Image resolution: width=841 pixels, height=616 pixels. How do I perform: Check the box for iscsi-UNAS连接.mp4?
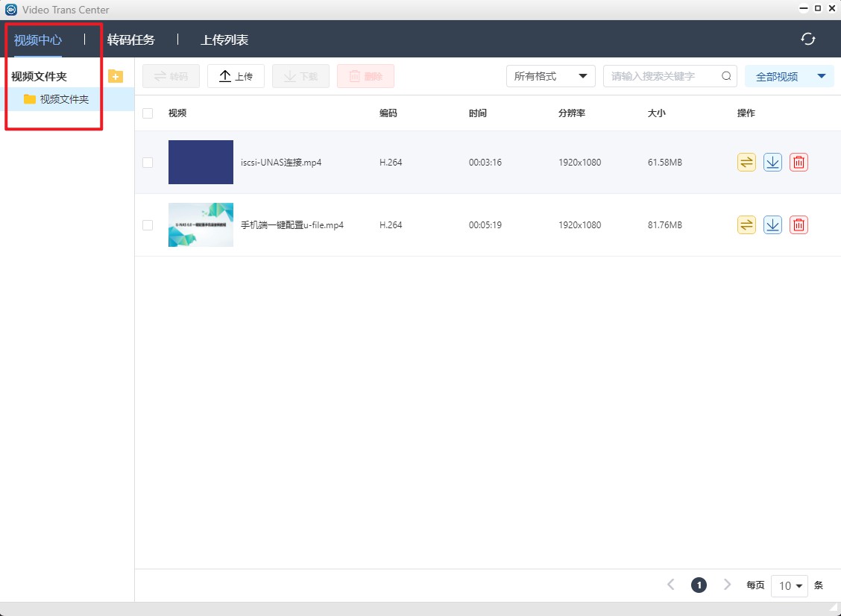click(x=148, y=163)
